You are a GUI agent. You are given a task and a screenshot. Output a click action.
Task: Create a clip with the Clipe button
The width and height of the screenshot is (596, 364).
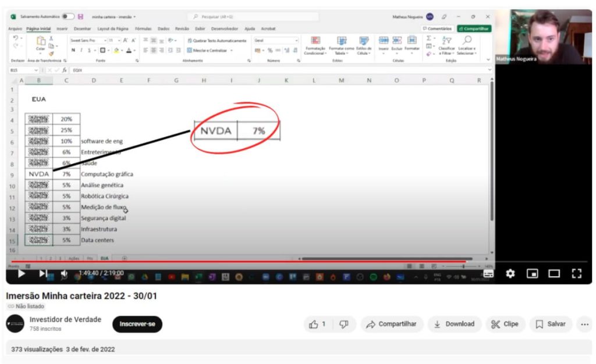[x=505, y=324]
